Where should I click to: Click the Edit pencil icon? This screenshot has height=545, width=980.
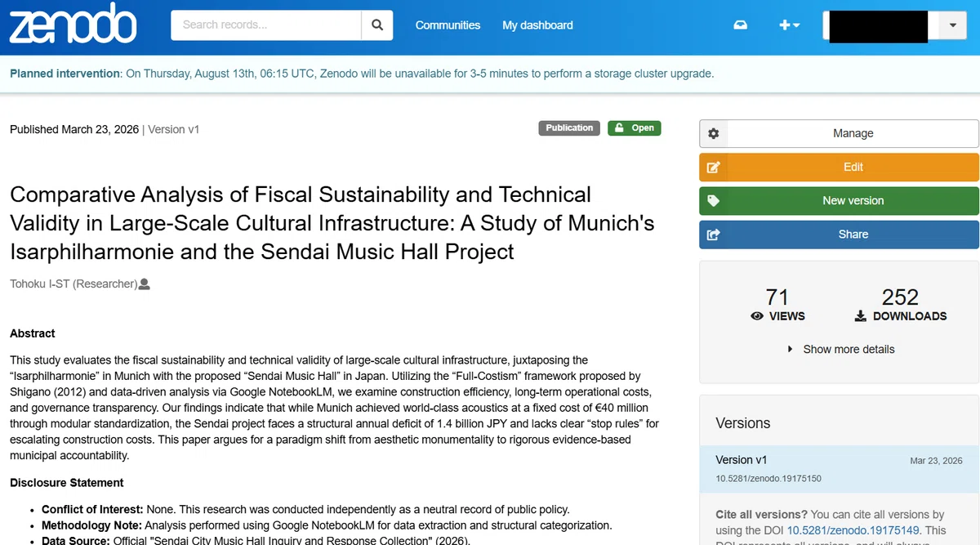pyautogui.click(x=713, y=167)
